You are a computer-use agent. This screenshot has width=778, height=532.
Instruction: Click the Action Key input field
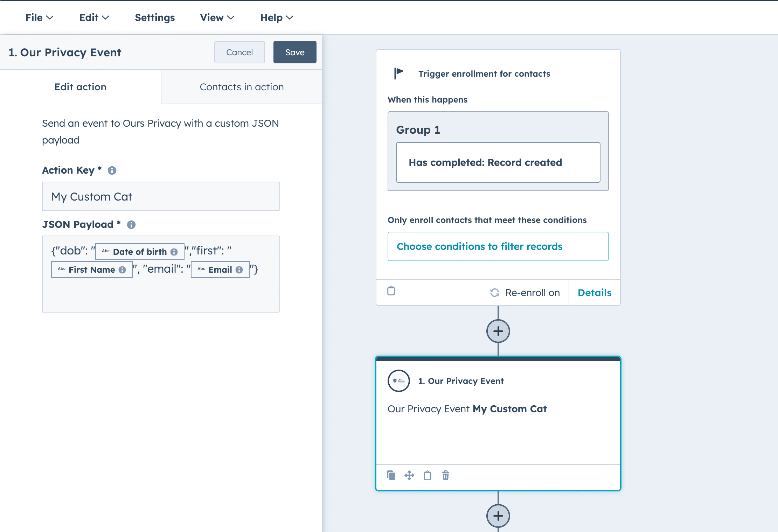161,196
